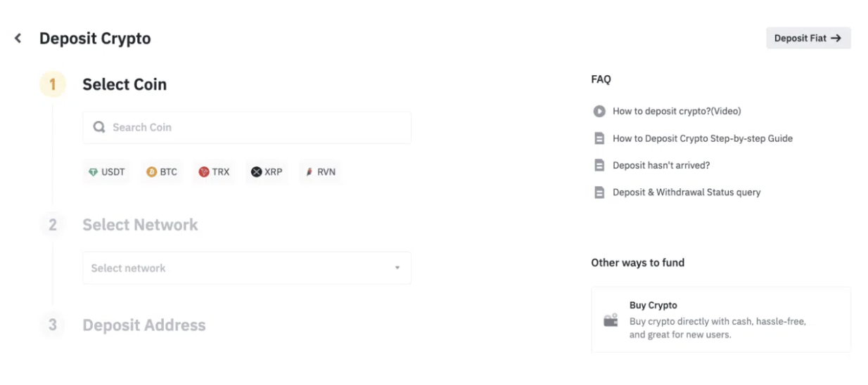Click the search magnifier icon
This screenshot has width=868, height=385.
[x=99, y=127]
